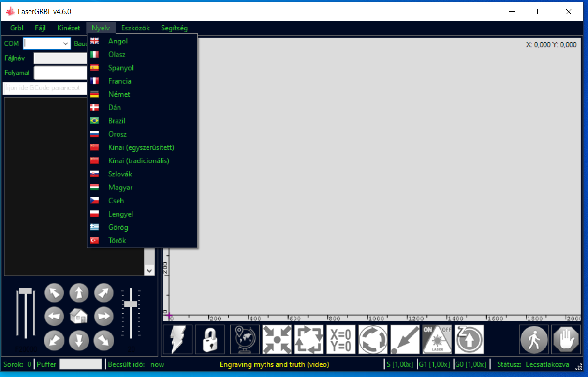Click the Puffer buffer indicator bar
Image resolution: width=588 pixels, height=377 pixels.
click(81, 364)
